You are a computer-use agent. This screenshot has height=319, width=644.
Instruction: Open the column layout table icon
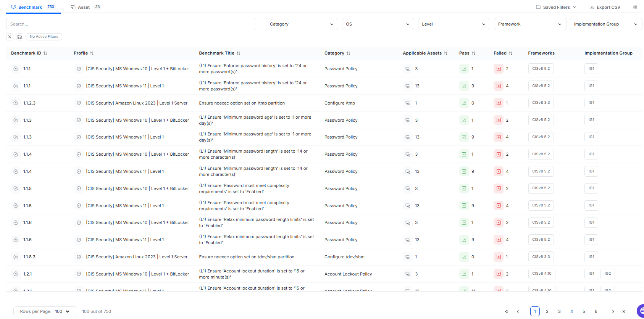[635, 7]
